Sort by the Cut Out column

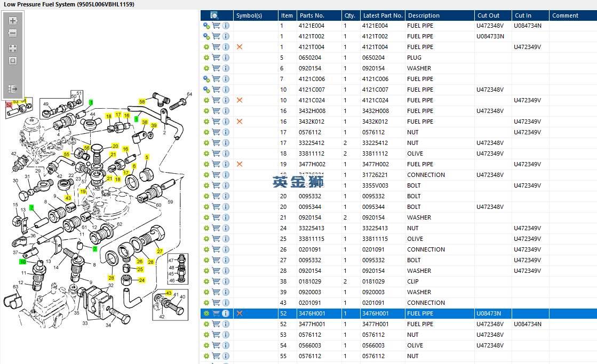pyautogui.click(x=492, y=15)
